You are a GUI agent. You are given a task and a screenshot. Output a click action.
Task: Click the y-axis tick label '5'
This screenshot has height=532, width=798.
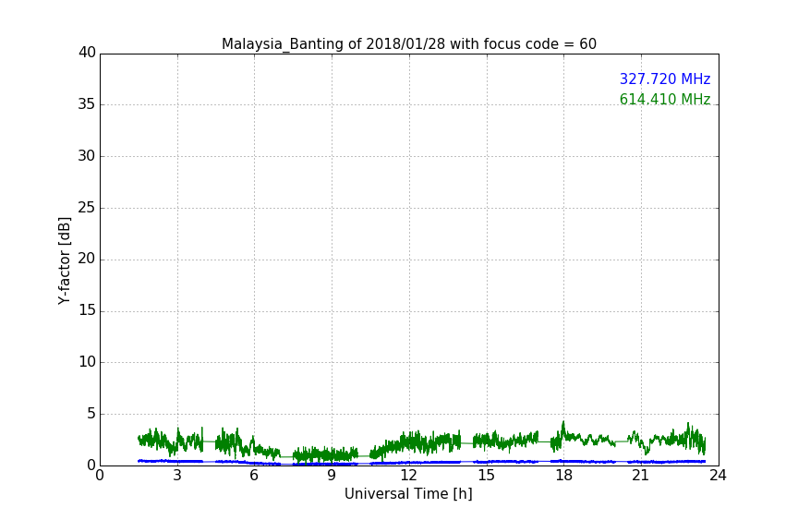pyautogui.click(x=91, y=414)
